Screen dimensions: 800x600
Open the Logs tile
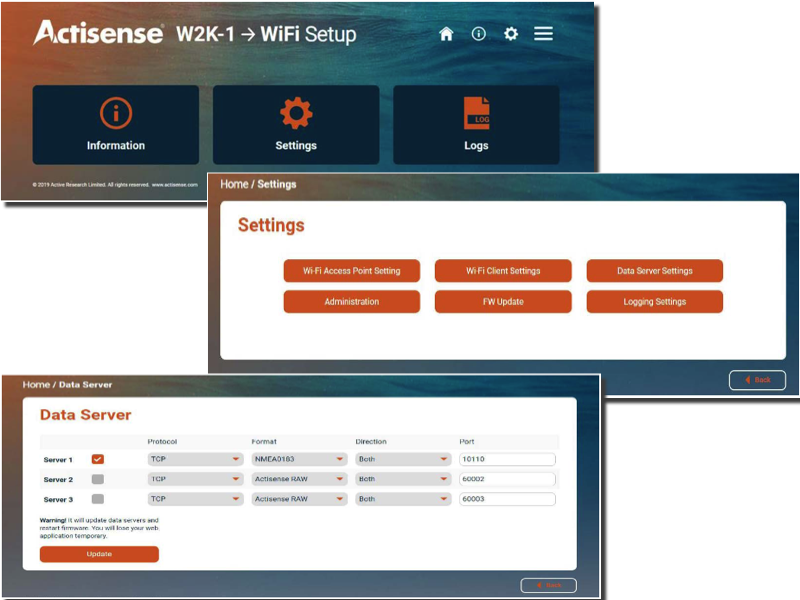pos(476,124)
